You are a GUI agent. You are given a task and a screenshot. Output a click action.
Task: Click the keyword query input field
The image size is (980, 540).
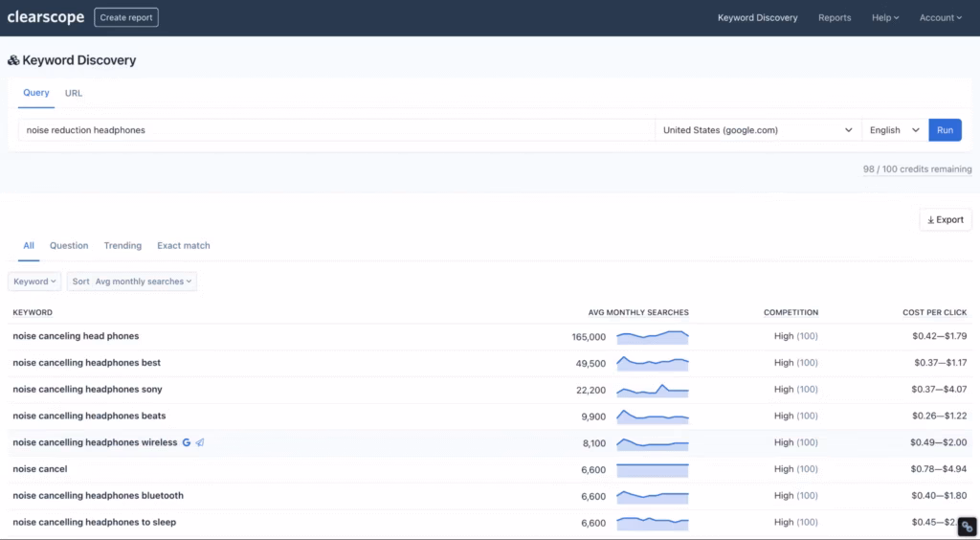335,130
